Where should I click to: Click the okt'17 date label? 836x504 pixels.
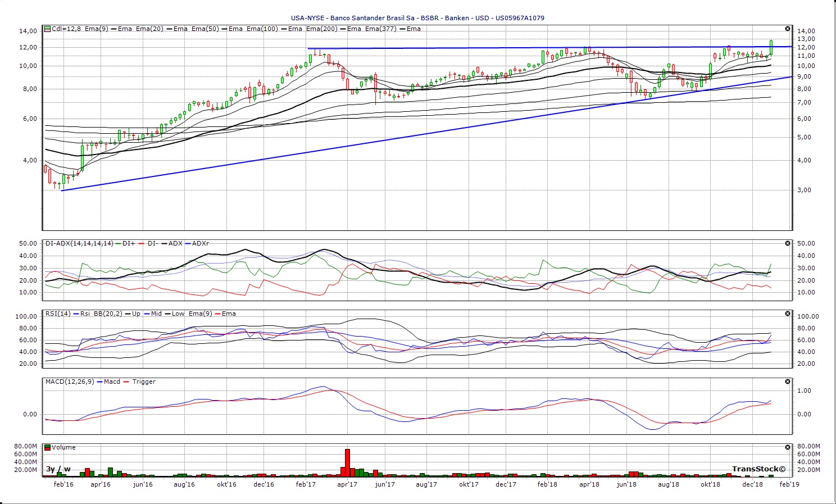(x=469, y=484)
